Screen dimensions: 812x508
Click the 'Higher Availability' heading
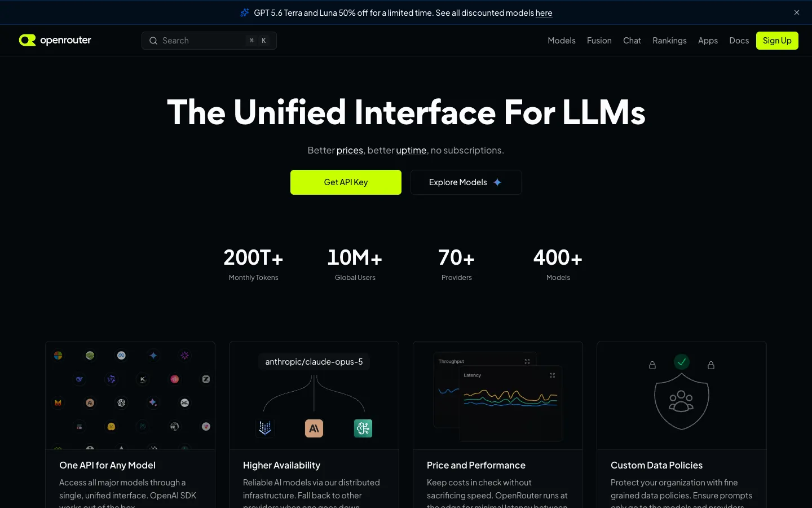[281, 465]
